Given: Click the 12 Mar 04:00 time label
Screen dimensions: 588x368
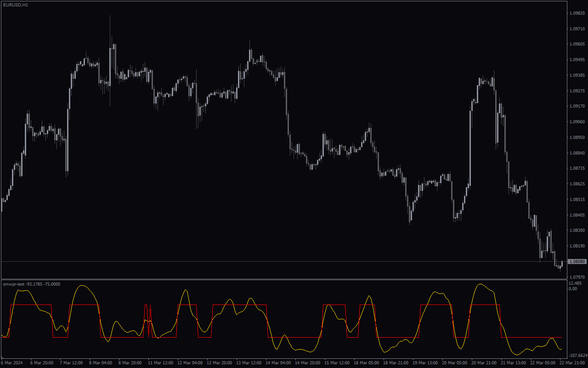Looking at the screenshot, I should 190,363.
